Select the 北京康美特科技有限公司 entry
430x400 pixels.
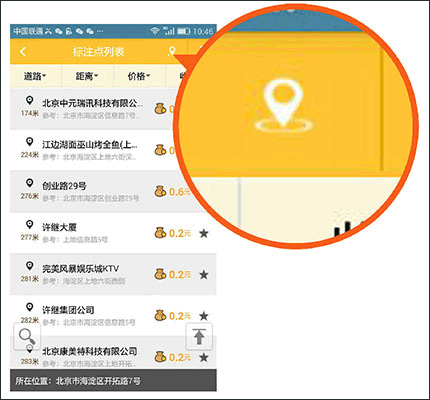tap(113, 353)
